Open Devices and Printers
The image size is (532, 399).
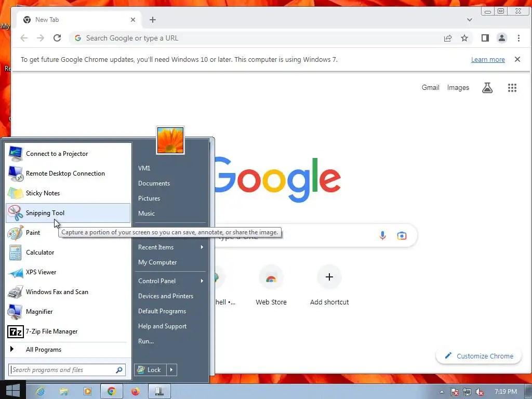(170, 296)
